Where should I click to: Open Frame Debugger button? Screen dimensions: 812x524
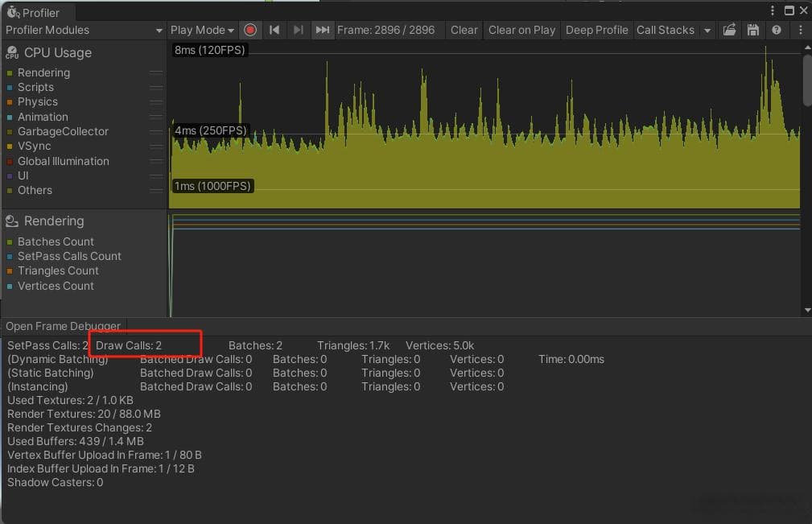(64, 326)
